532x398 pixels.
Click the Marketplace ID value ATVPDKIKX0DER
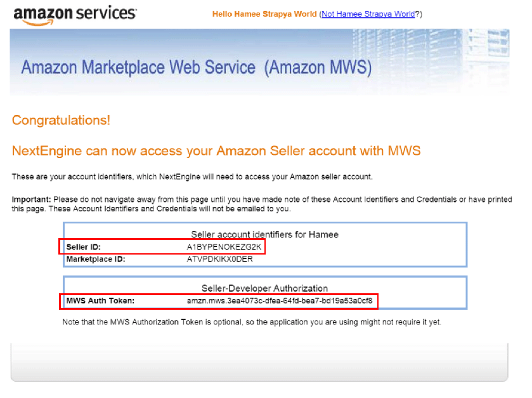(219, 259)
